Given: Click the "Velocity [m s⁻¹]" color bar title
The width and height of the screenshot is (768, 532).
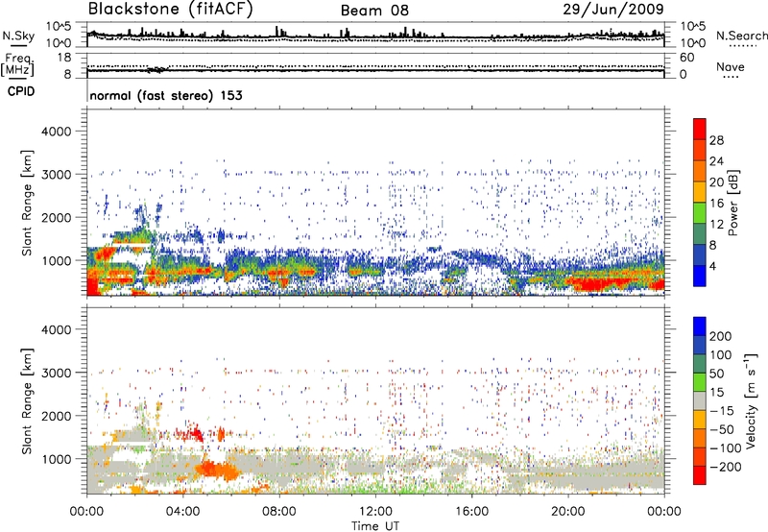Looking at the screenshot, I should 751,400.
